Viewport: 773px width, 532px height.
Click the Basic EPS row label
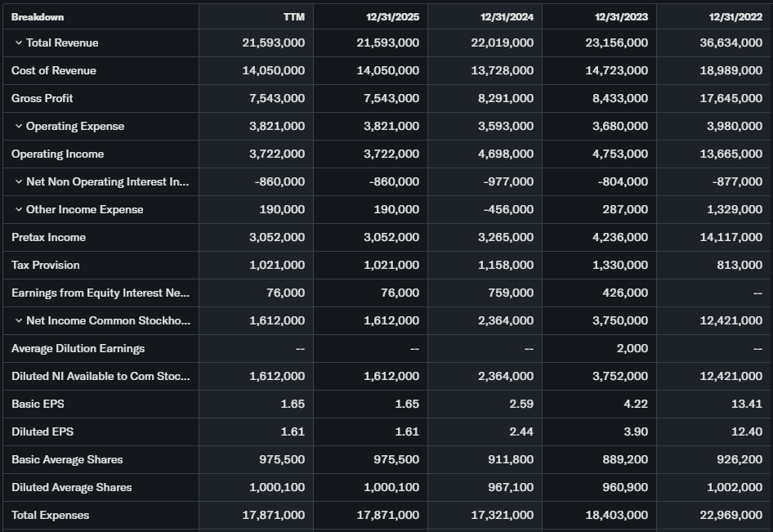[x=37, y=404]
